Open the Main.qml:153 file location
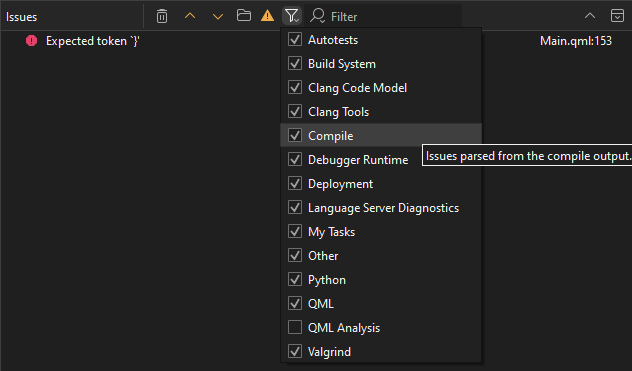The height and width of the screenshot is (371, 632). point(576,41)
